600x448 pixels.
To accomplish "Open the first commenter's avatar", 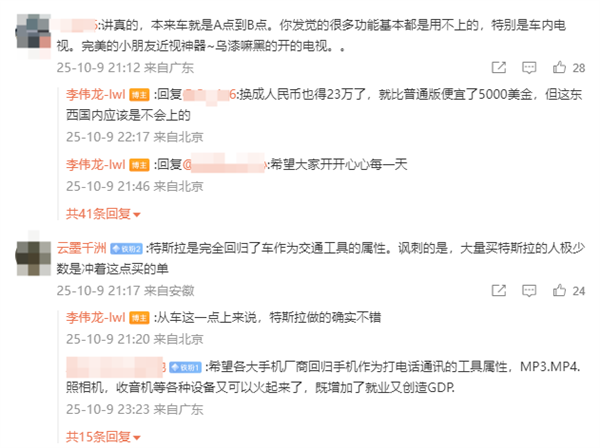I will (x=34, y=36).
